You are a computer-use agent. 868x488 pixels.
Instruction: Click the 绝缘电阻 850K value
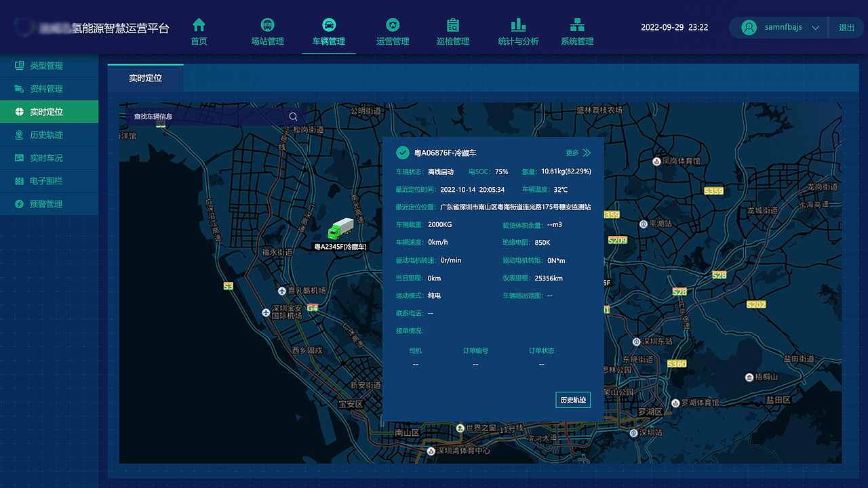(x=542, y=243)
